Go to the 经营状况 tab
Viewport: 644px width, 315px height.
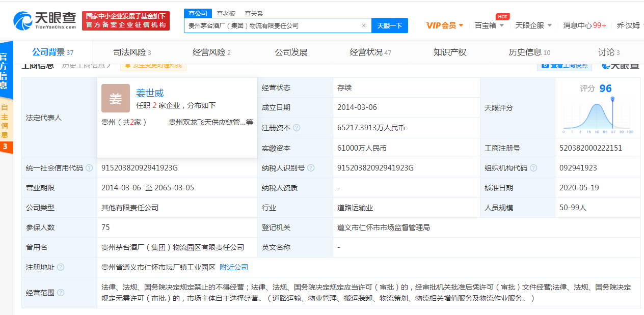tap(370, 52)
